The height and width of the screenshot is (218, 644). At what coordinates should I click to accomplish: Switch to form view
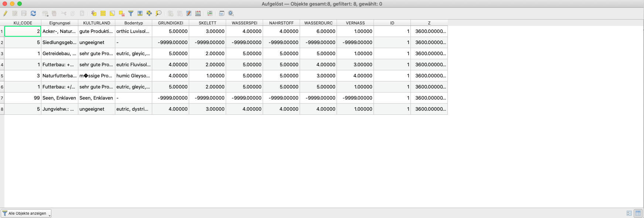tap(629, 213)
